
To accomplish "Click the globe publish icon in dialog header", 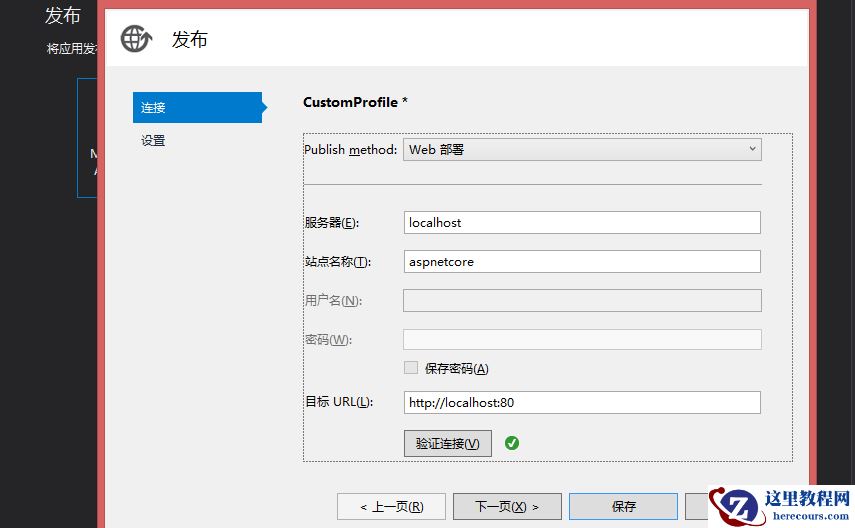I will pos(136,39).
